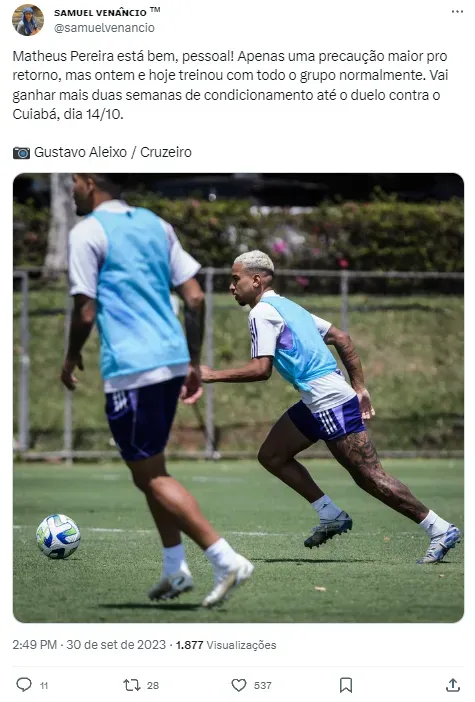Image resolution: width=475 pixels, height=702 pixels.
Task: Open the @samuelvenancio handle link
Action: (x=104, y=28)
